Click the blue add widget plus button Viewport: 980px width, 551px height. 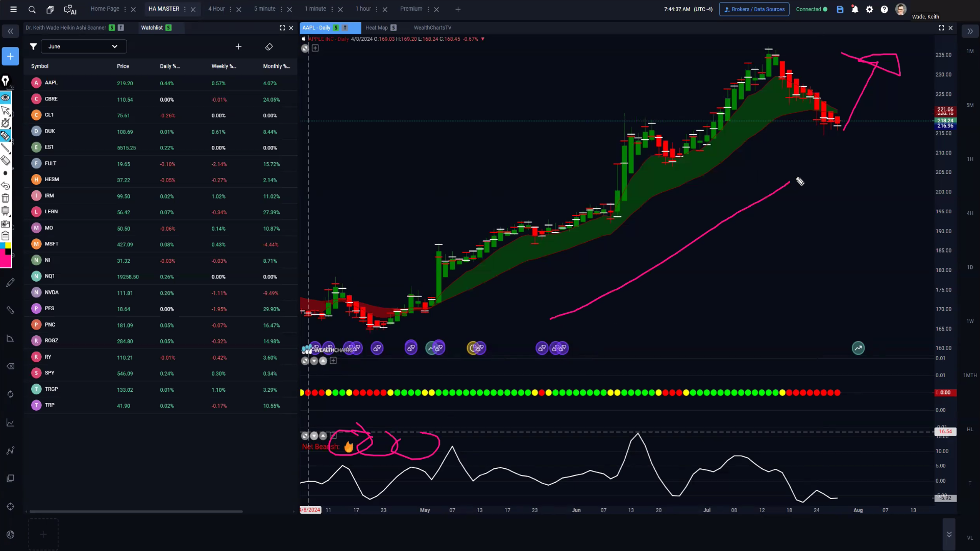(10, 56)
